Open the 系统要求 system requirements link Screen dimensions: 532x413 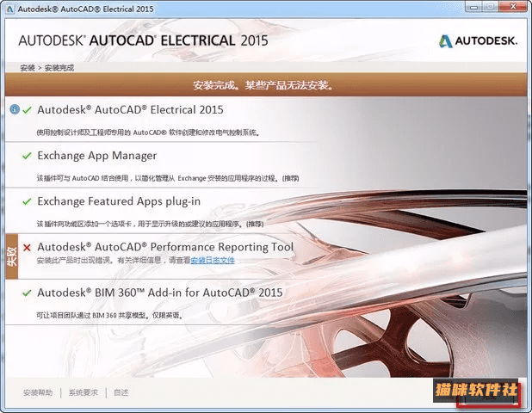point(84,392)
